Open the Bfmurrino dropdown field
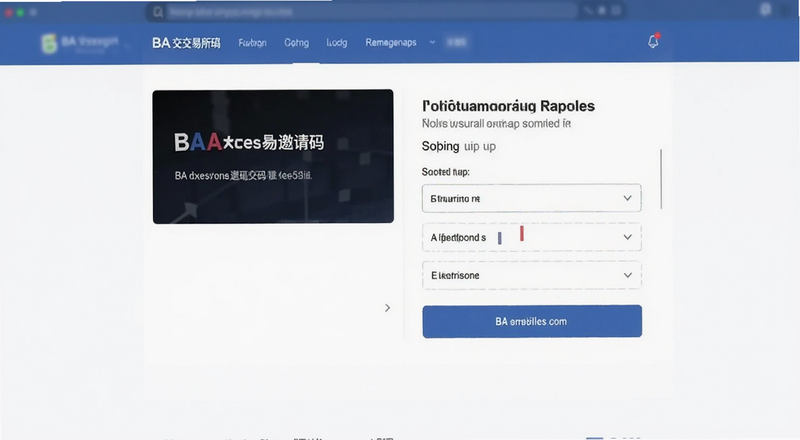The width and height of the screenshot is (800, 440). pos(532,198)
